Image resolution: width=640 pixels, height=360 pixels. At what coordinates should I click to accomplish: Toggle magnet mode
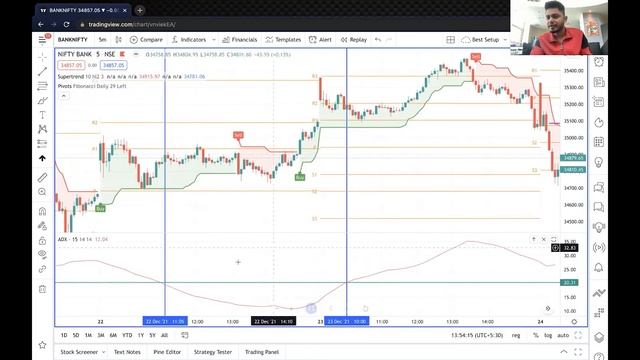coord(42,211)
